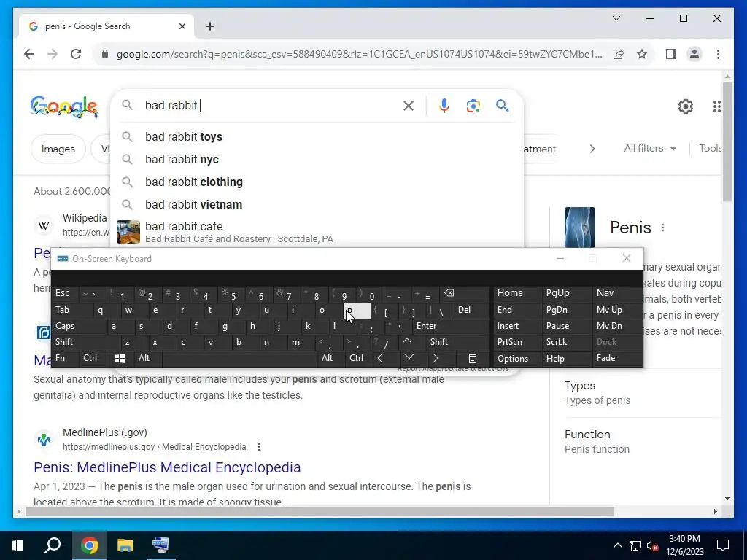Click the Google doodle logo
747x560 pixels.
pyautogui.click(x=64, y=106)
